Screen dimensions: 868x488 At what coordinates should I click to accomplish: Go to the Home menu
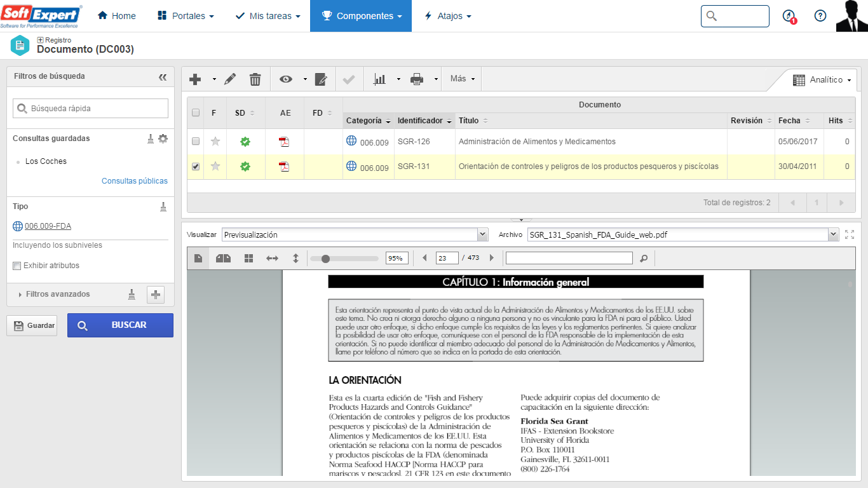tap(117, 16)
